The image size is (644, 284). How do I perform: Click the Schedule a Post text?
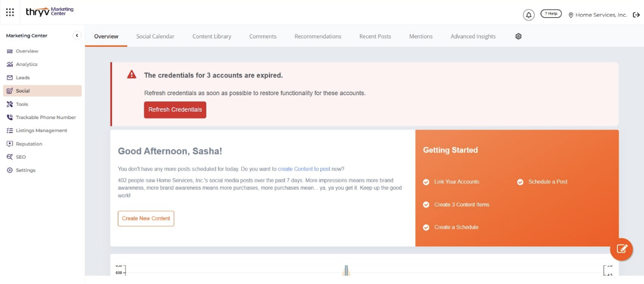548,182
